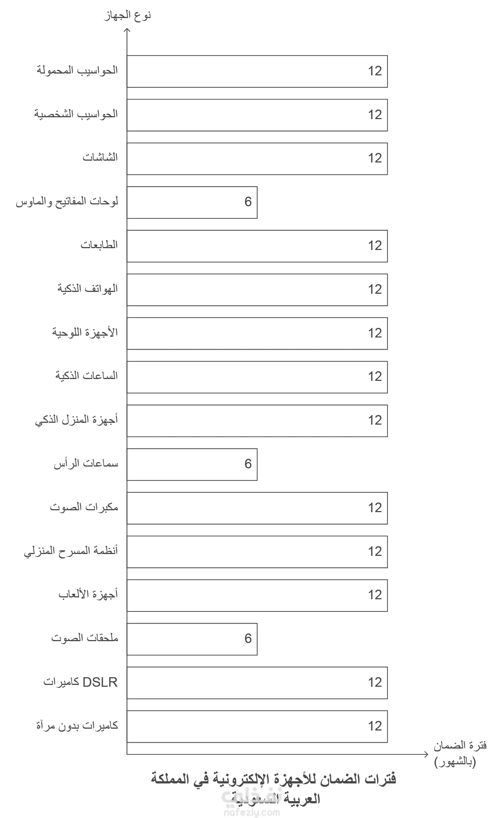The height and width of the screenshot is (818, 504).
Task: Click the الشاشات warranty bar
Action: 257,159
